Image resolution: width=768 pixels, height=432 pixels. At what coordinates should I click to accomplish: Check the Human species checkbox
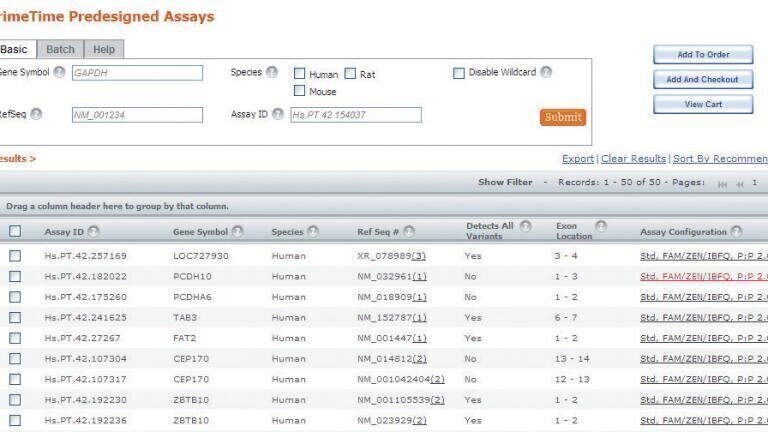pyautogui.click(x=299, y=73)
